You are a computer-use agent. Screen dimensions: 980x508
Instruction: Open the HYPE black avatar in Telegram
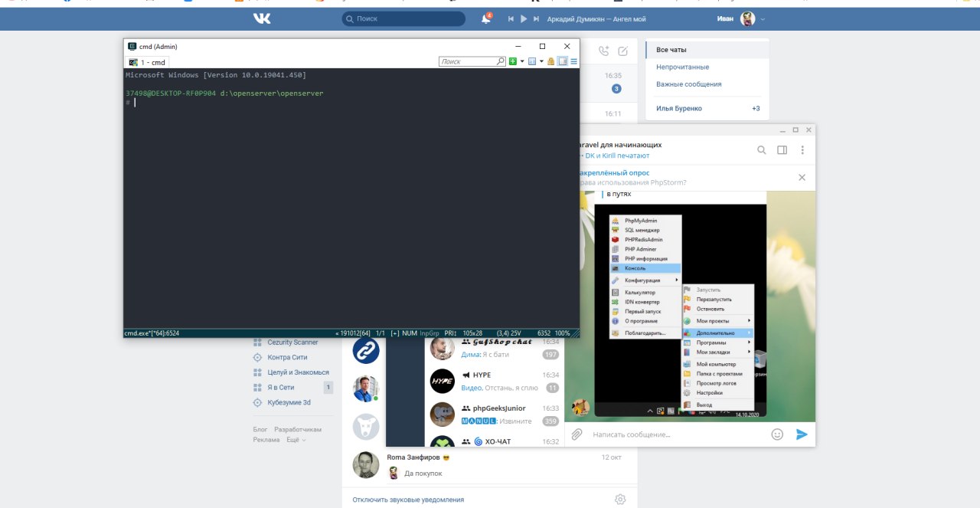(443, 381)
